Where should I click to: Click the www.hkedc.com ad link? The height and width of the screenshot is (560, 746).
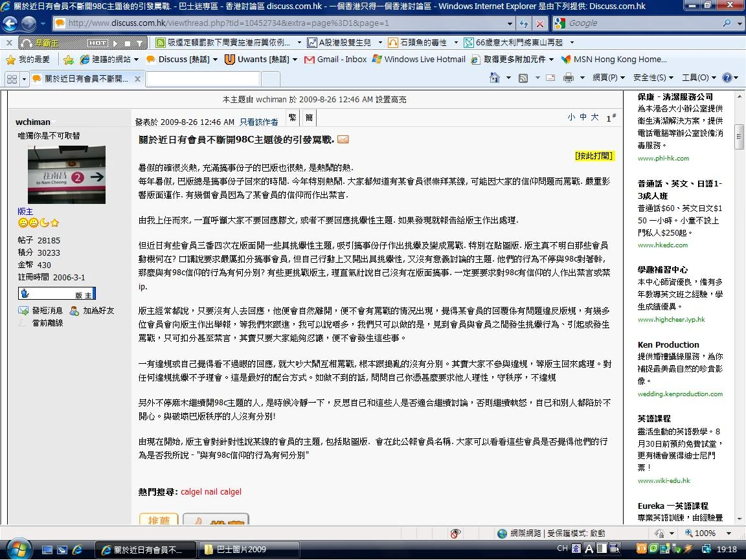coord(662,245)
